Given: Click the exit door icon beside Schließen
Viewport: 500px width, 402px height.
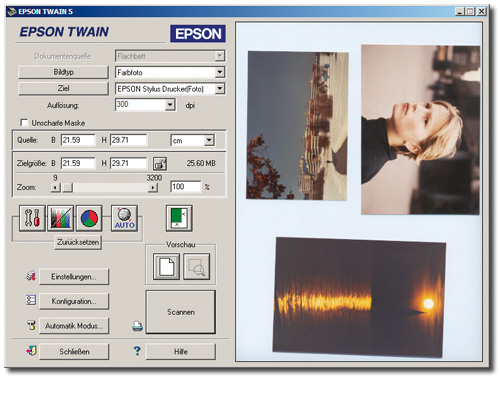Looking at the screenshot, I should (31, 351).
